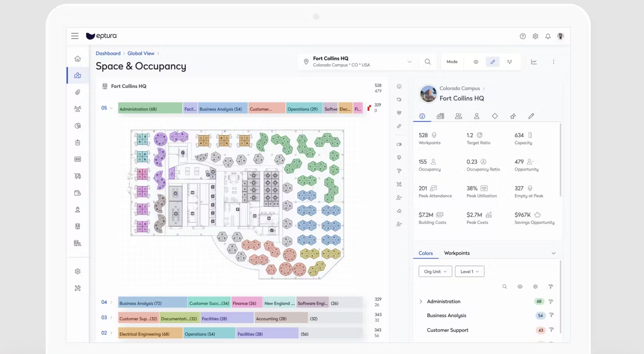Open the wrench tools sidebar icon
Viewport: 644px width, 354px height.
(x=78, y=288)
